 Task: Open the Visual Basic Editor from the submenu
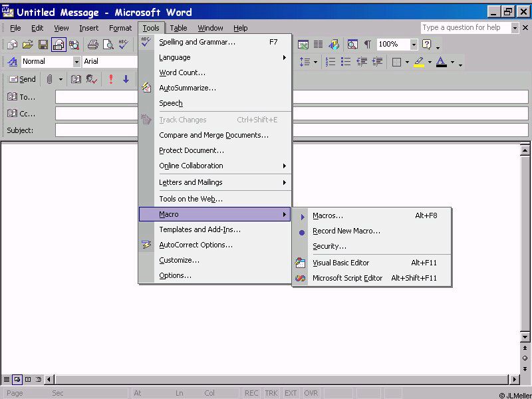click(x=340, y=263)
